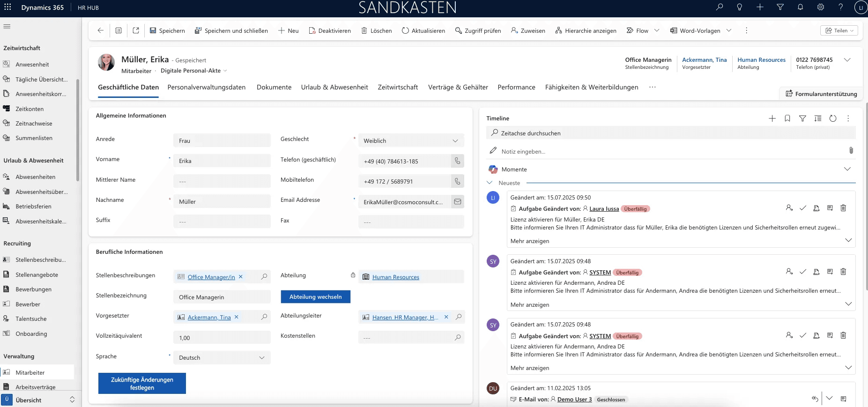Open Zeitkonten in the sidebar
This screenshot has width=868, height=407.
(x=30, y=109)
